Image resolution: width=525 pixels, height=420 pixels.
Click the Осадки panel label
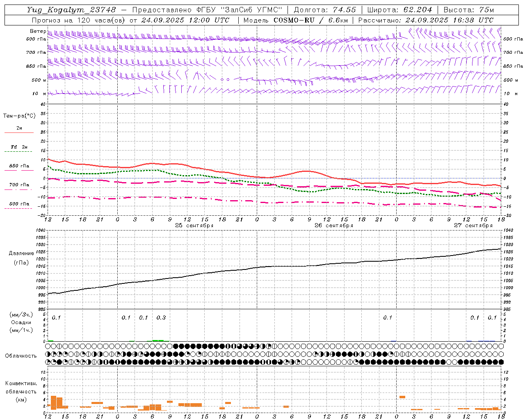[21, 322]
